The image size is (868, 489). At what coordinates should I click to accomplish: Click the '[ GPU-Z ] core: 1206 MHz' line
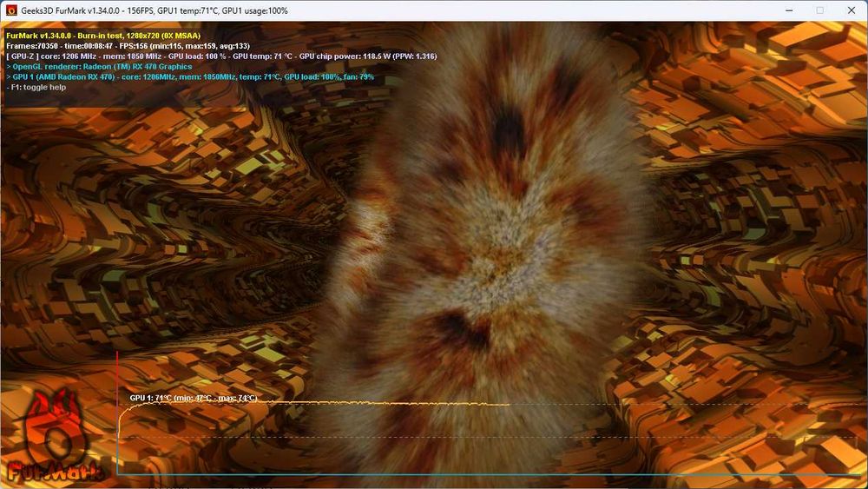pos(221,56)
